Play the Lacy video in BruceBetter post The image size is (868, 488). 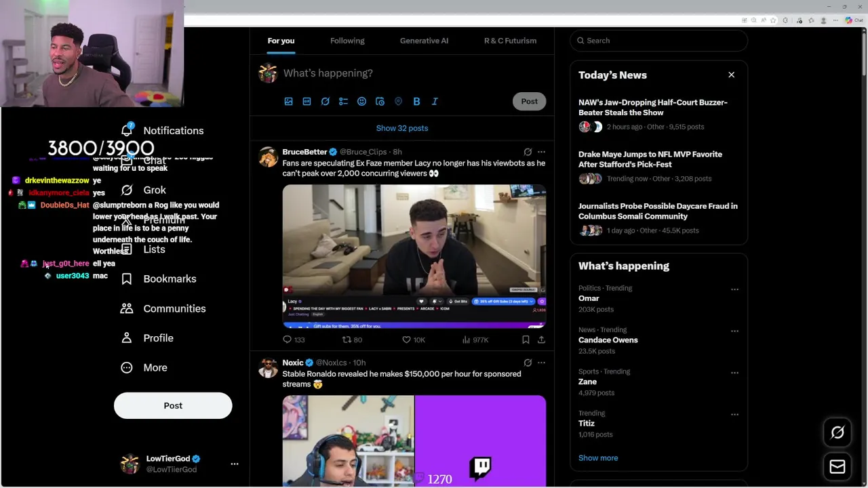point(414,256)
